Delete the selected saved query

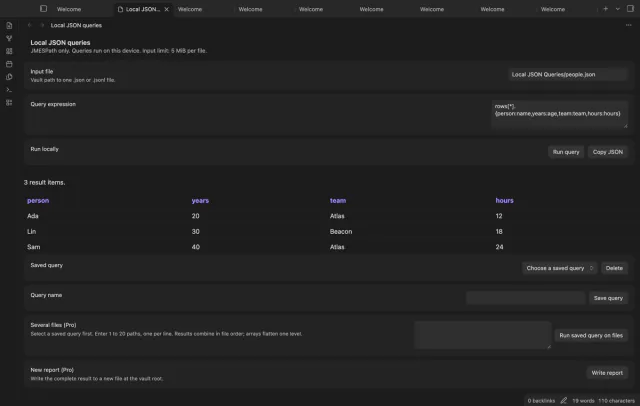pos(614,268)
